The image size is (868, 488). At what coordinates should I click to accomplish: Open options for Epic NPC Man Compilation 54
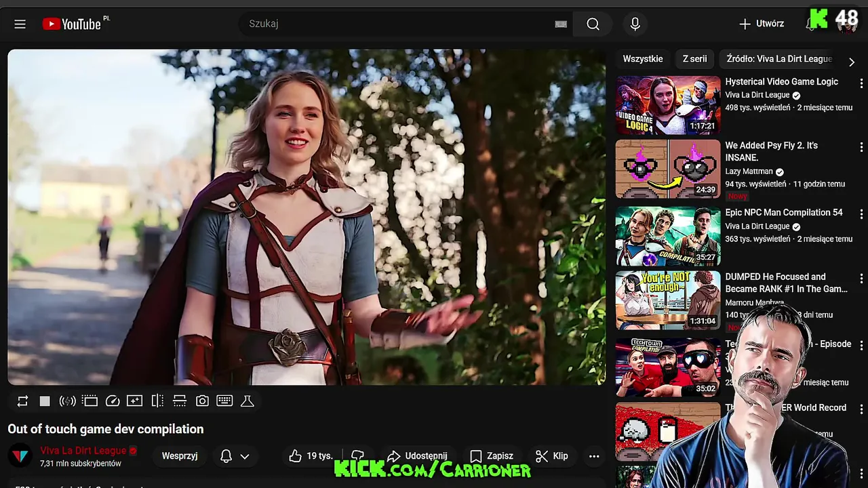tap(861, 214)
